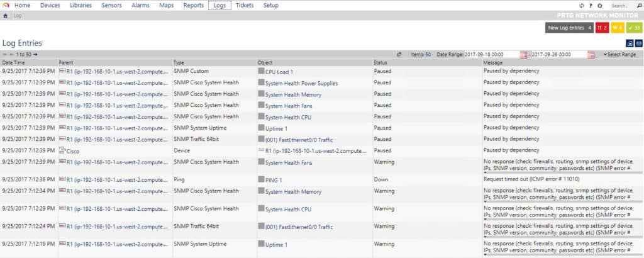This screenshot has width=644, height=258.
Task: Open the yellow warnings badge
Action: [618, 28]
